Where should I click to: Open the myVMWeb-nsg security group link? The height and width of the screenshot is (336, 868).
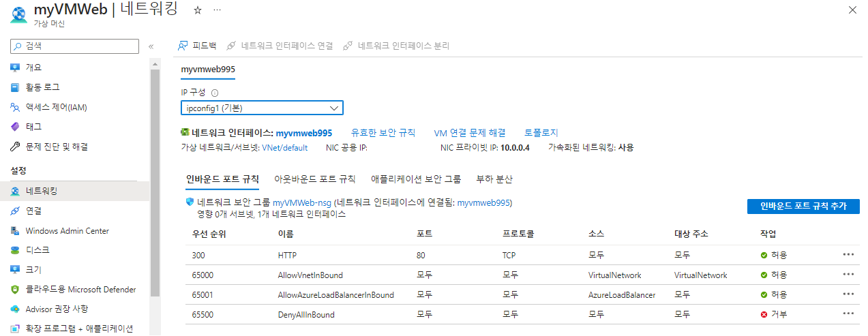click(x=303, y=202)
